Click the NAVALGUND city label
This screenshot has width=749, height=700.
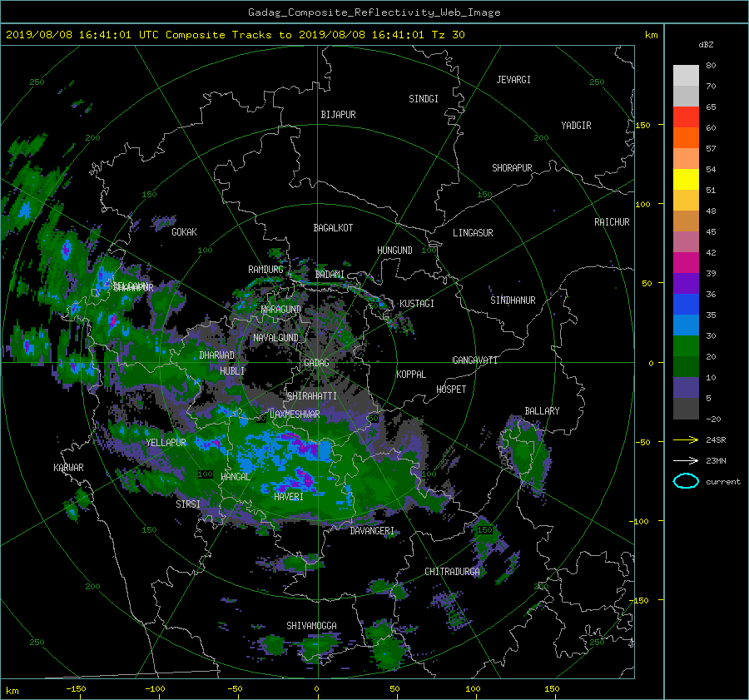click(275, 338)
